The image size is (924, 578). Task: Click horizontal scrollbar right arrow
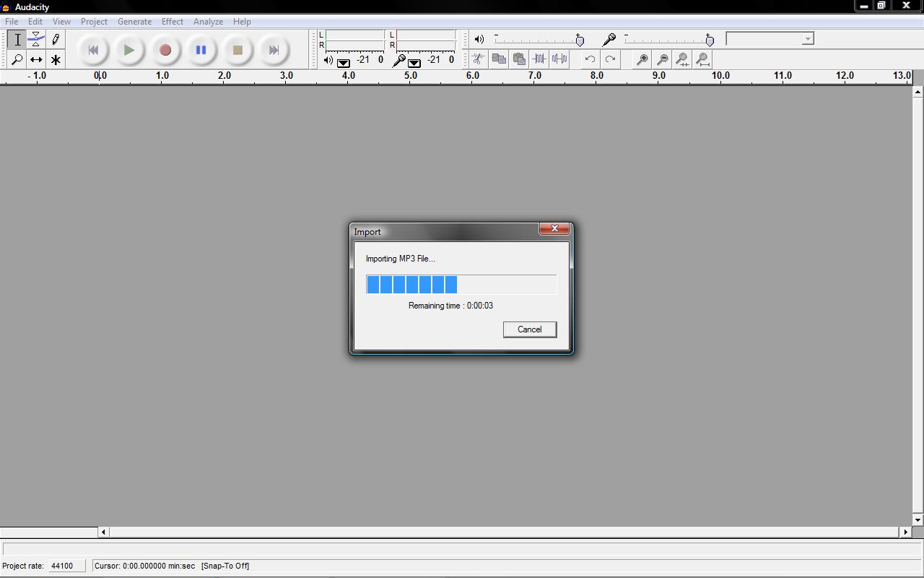(905, 532)
